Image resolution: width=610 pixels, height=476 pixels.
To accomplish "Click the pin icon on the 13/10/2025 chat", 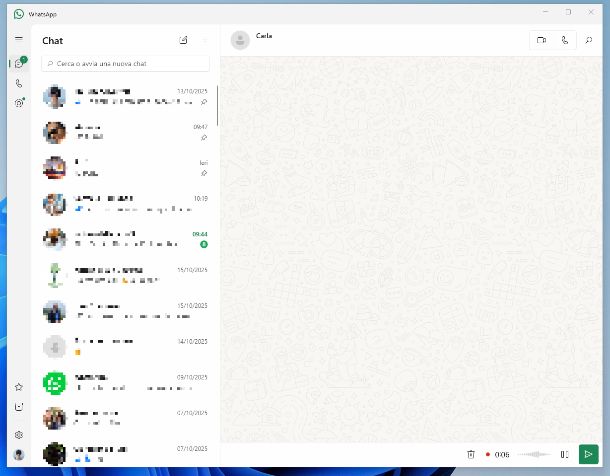I will (x=203, y=102).
